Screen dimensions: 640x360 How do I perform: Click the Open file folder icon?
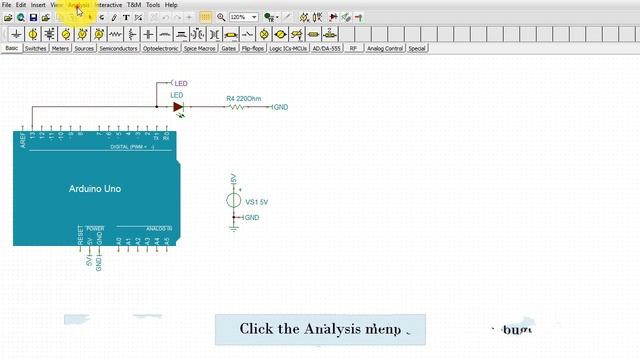[x=8, y=18]
